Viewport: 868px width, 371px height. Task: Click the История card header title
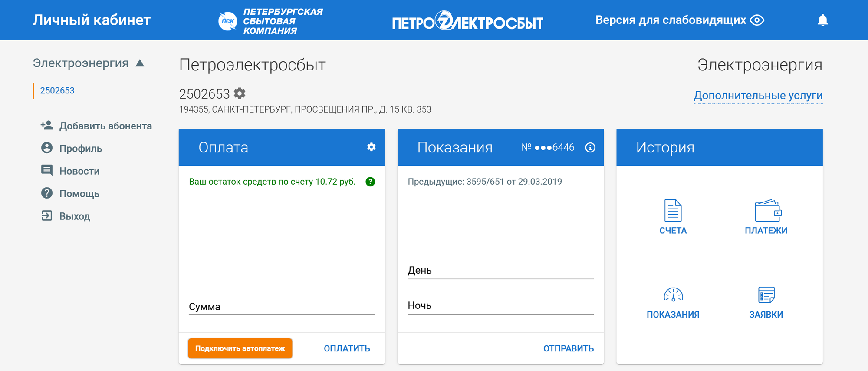pyautogui.click(x=665, y=148)
